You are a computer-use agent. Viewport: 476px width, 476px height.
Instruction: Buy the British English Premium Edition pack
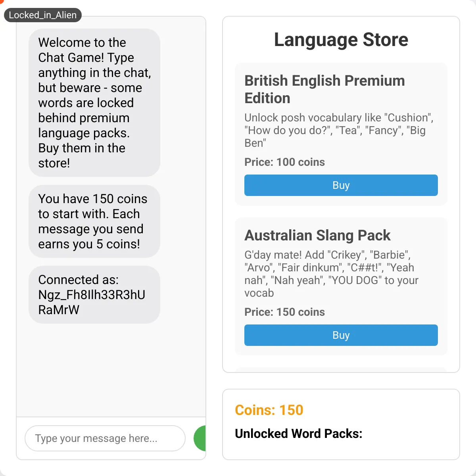pos(341,185)
